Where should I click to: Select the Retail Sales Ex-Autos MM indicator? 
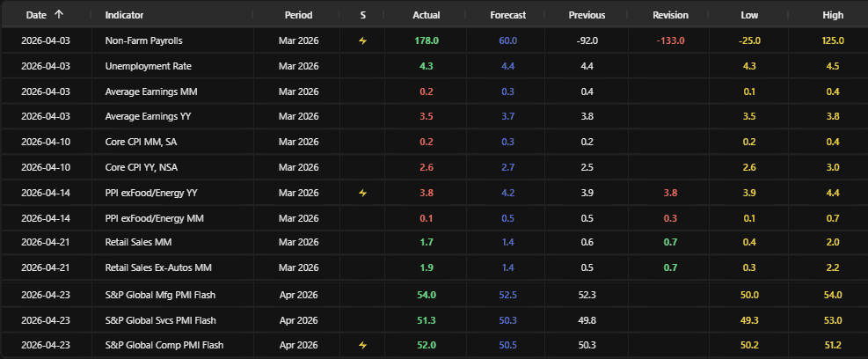[158, 267]
